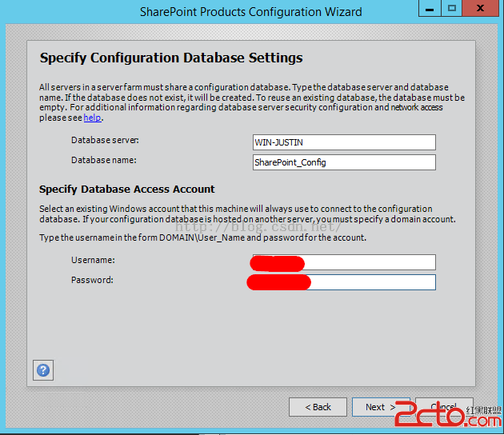Viewport: 504px width, 435px height.
Task: Click the 'Type the username in the form' line
Action: 203,237
